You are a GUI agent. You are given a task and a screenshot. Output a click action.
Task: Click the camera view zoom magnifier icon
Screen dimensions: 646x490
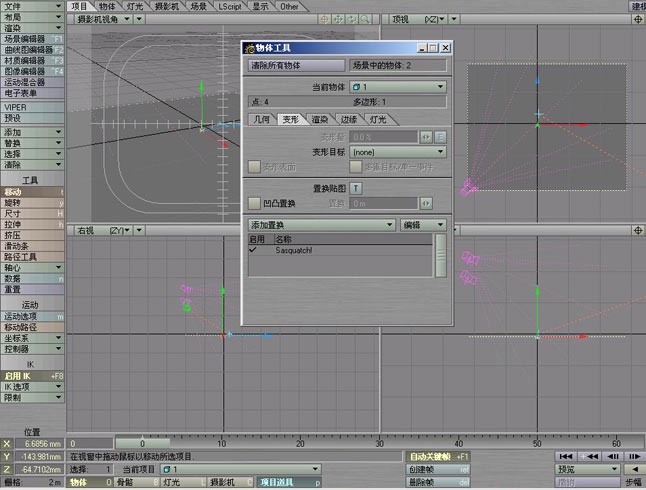(x=365, y=19)
